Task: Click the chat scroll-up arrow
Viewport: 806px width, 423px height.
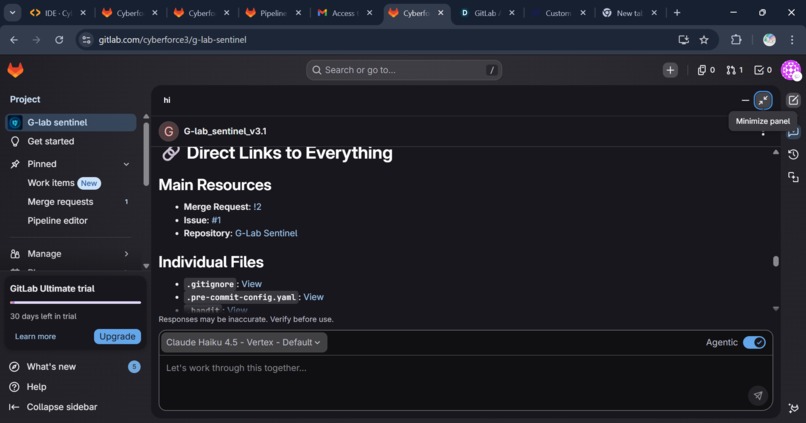Action: pos(776,152)
